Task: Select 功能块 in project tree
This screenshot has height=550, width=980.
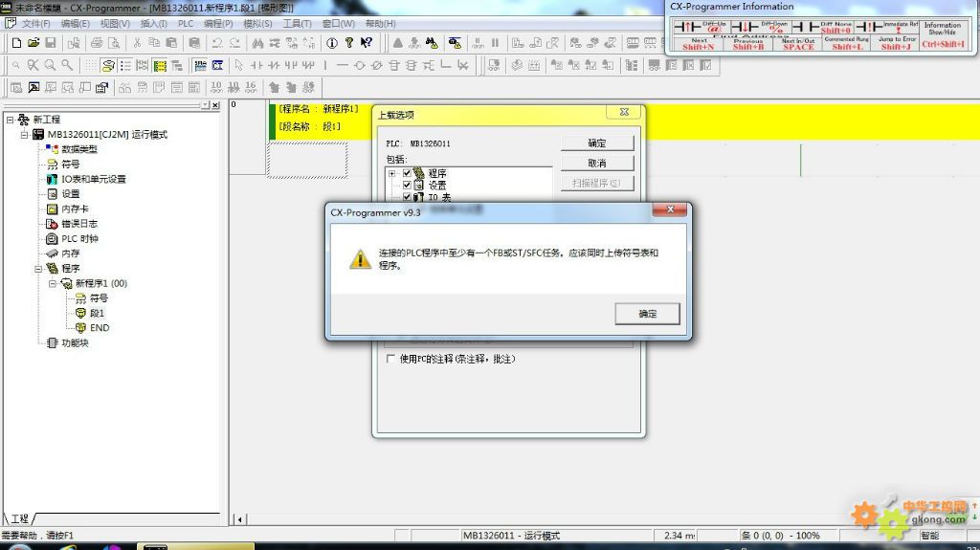Action: 75,342
